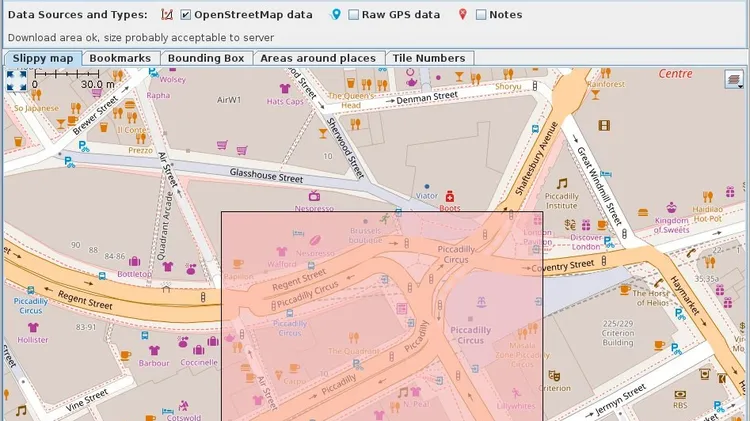The width and height of the screenshot is (750, 421).
Task: Click the Piccadilly Institute music note icon
Action: 562,183
